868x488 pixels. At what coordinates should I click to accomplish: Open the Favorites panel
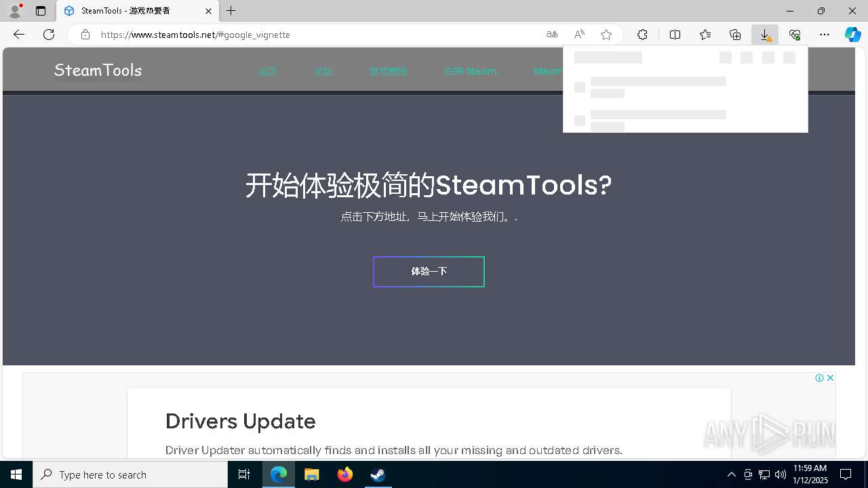point(705,35)
